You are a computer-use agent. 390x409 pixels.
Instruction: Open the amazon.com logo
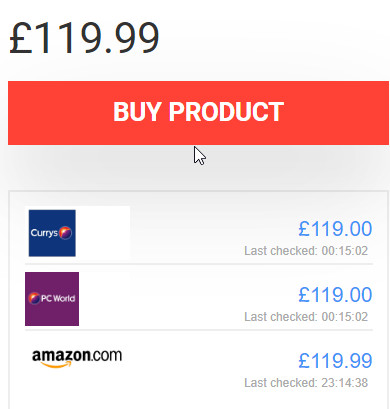pyautogui.click(x=77, y=358)
